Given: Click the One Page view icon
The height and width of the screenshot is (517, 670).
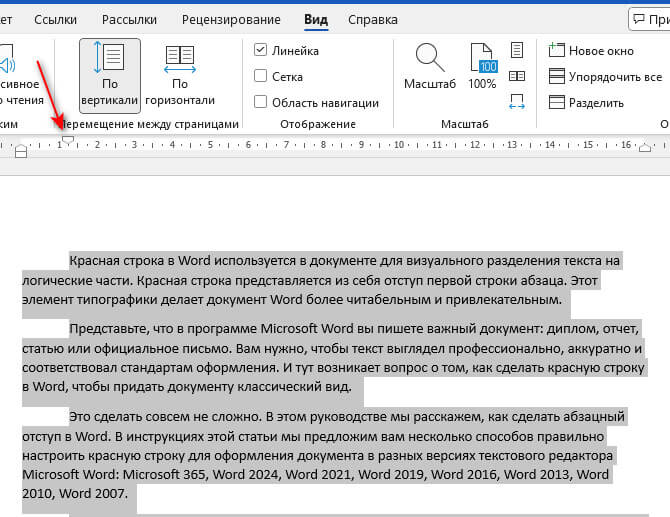Looking at the screenshot, I should click(x=517, y=50).
